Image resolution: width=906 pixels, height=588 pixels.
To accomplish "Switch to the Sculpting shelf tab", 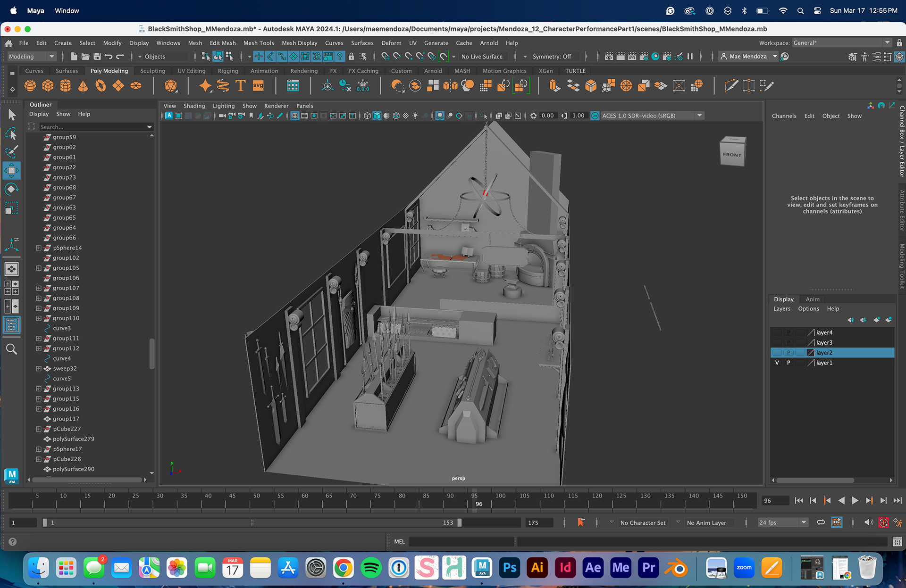I will coord(152,71).
